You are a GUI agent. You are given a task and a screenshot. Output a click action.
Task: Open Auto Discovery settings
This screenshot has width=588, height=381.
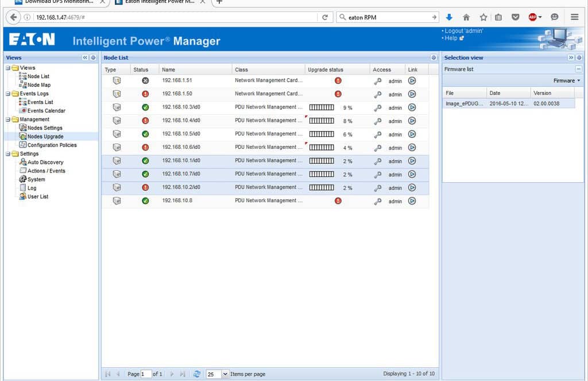click(45, 162)
